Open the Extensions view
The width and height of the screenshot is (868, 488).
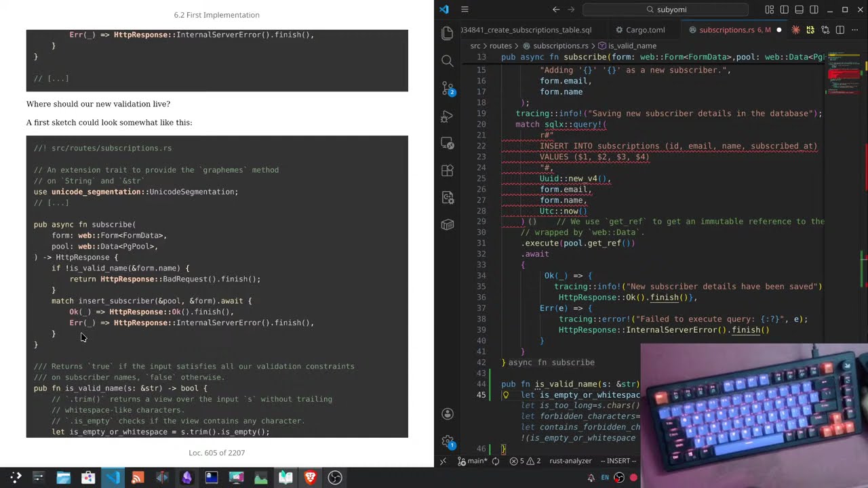tap(447, 171)
